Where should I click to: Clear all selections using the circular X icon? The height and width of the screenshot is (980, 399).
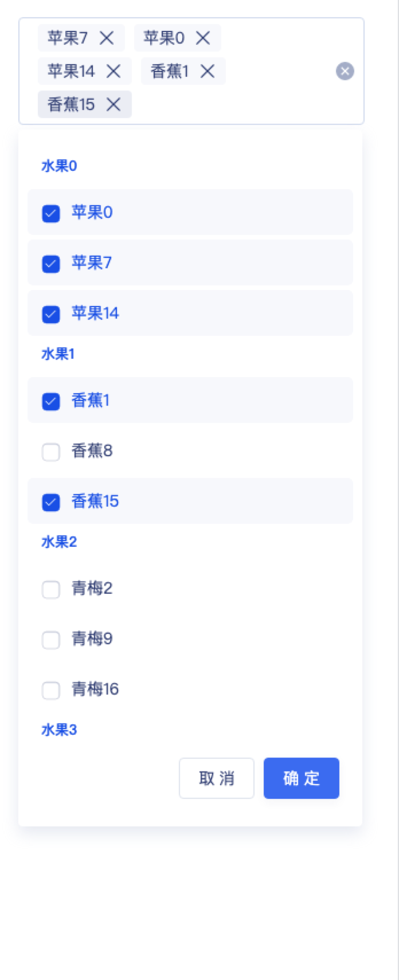pyautogui.click(x=345, y=71)
